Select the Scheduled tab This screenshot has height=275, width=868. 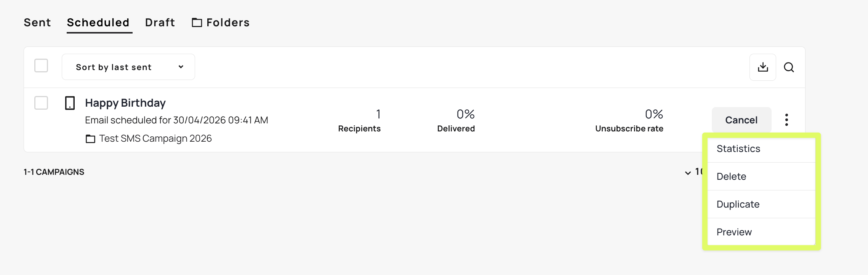[x=98, y=22]
